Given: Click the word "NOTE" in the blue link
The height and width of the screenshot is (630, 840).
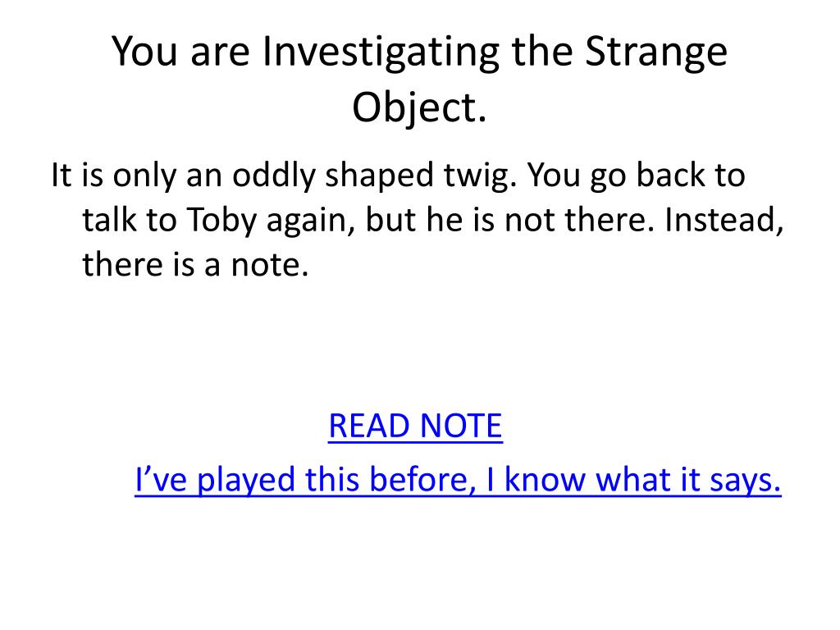Looking at the screenshot, I should [461, 426].
